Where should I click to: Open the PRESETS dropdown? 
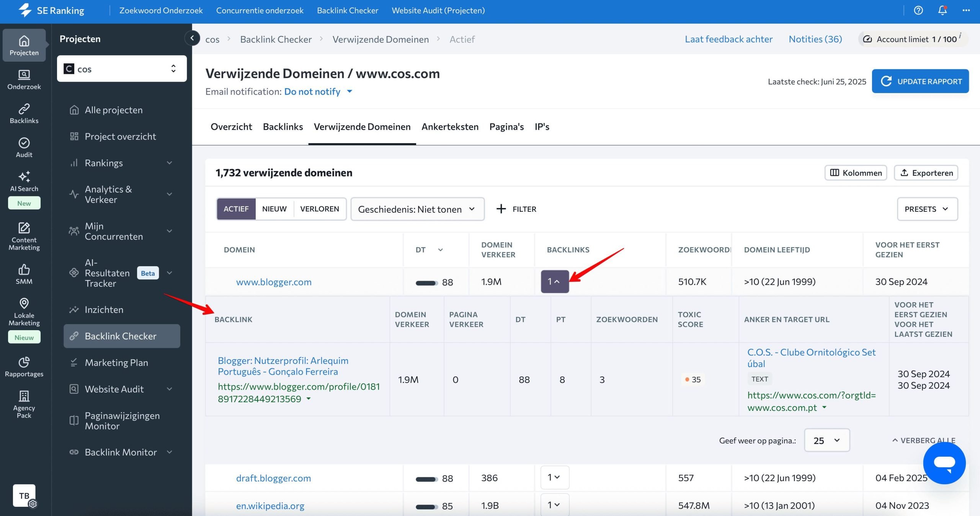927,209
